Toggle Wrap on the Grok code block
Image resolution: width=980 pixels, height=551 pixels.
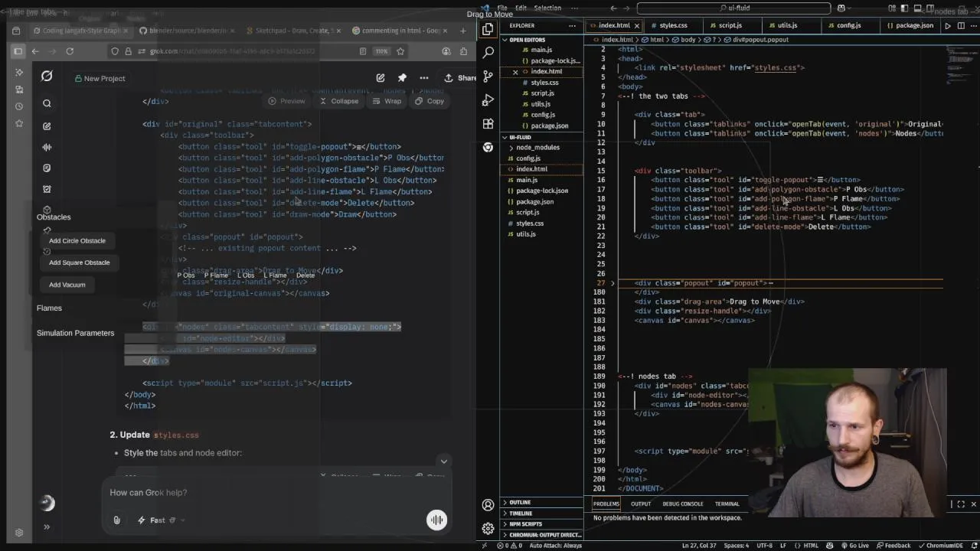coord(387,101)
